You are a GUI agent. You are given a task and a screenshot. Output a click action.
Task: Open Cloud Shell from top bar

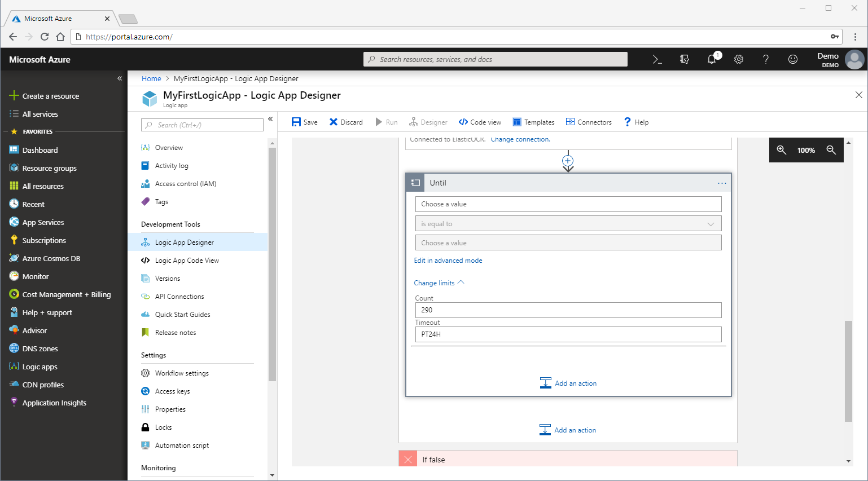coord(657,59)
